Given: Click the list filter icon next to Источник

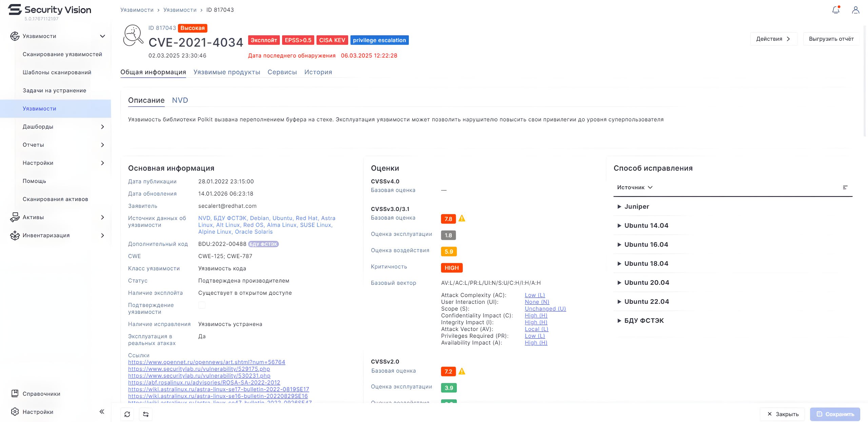Looking at the screenshot, I should [845, 187].
